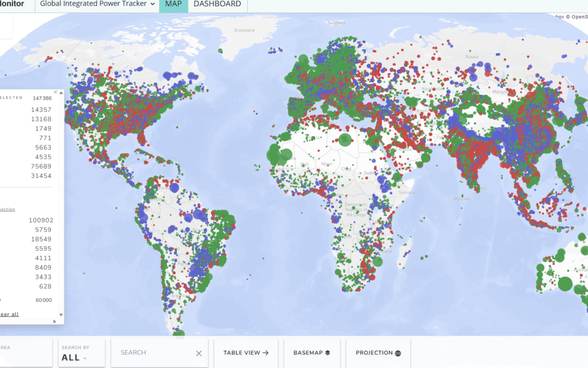Click the Clear all link in legend
Image resolution: width=588 pixels, height=368 pixels.
8,314
